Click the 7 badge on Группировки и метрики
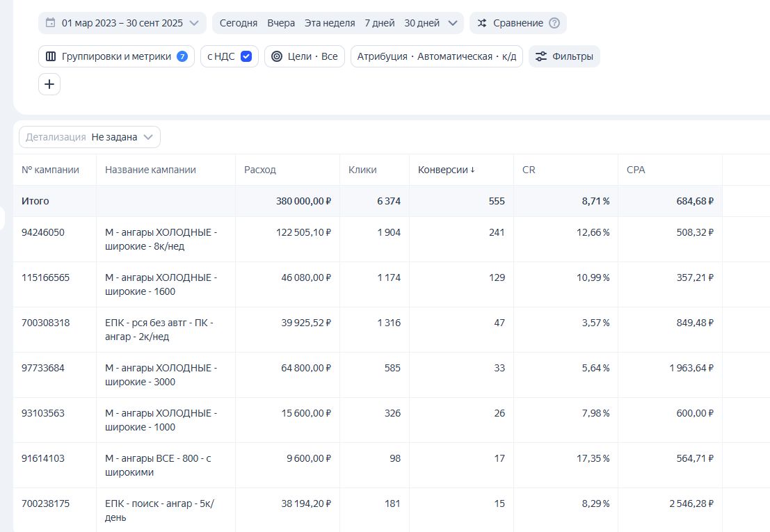This screenshot has height=532, width=770. pyautogui.click(x=182, y=56)
